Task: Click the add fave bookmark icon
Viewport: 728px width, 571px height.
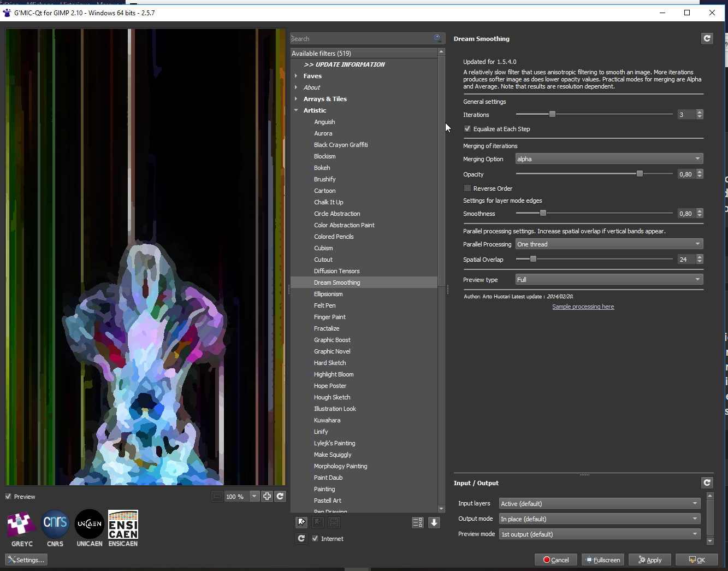Action: pos(301,522)
